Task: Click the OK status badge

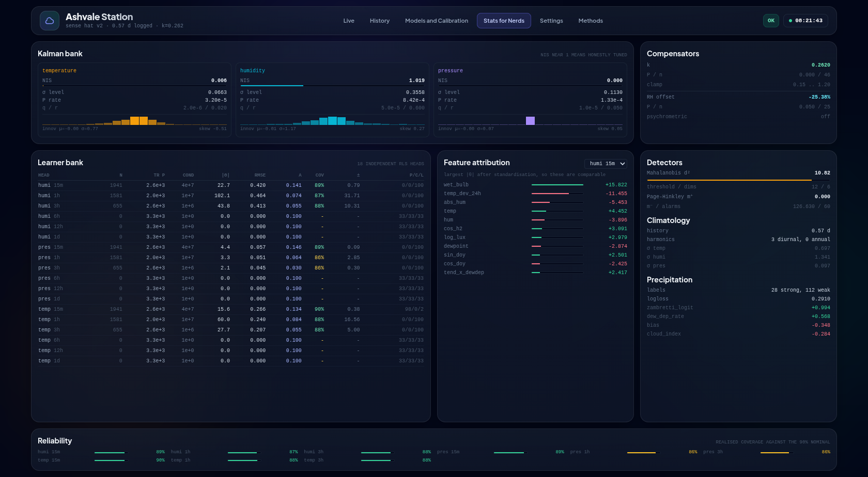Action: click(x=771, y=21)
